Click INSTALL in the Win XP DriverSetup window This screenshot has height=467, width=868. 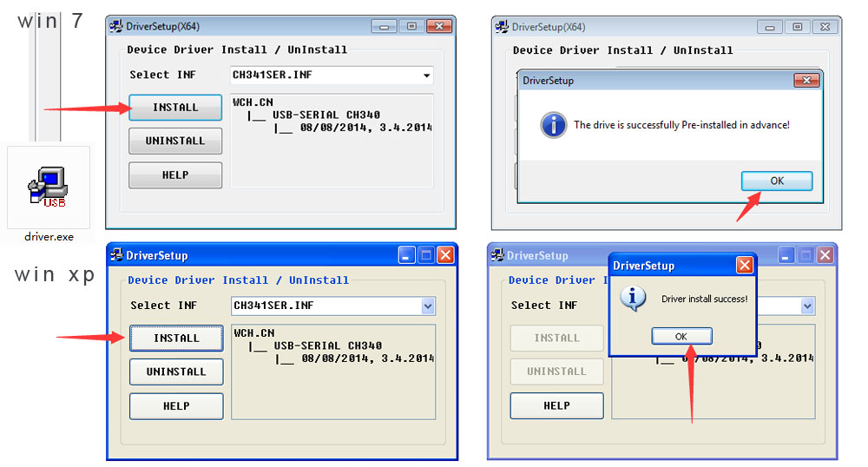coord(176,338)
